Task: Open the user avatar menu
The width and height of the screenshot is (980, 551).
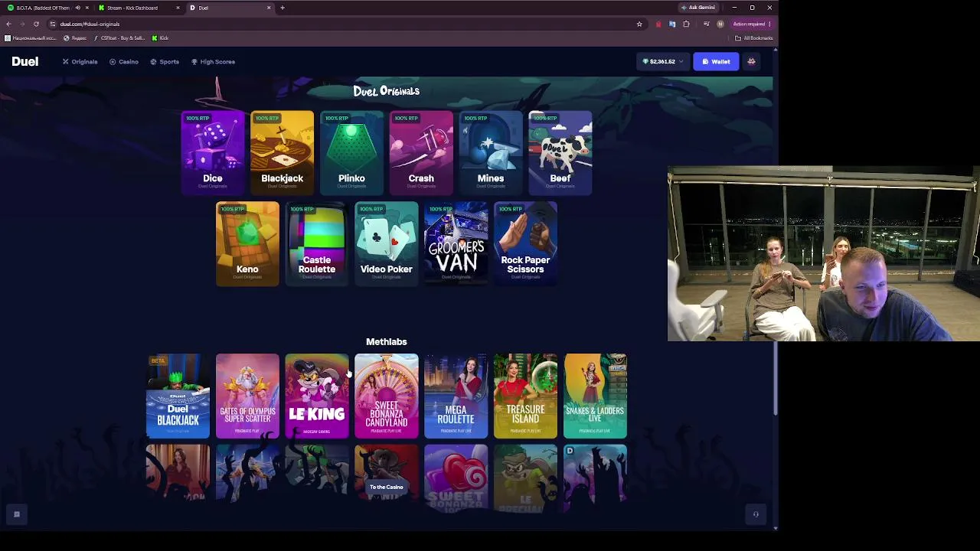Action: (x=751, y=61)
